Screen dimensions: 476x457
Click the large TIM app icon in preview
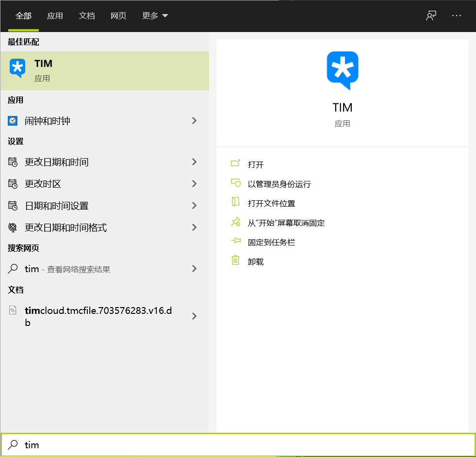(x=343, y=70)
